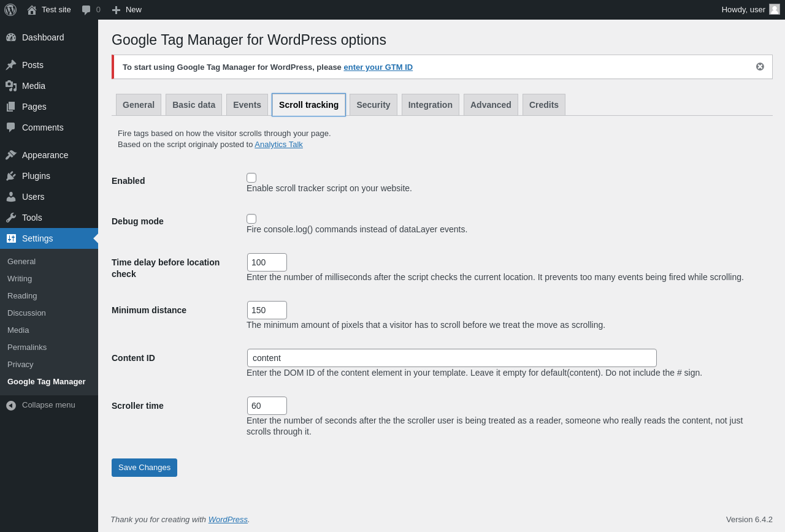Open the Plugins plug icon
785x532 pixels.
click(11, 176)
